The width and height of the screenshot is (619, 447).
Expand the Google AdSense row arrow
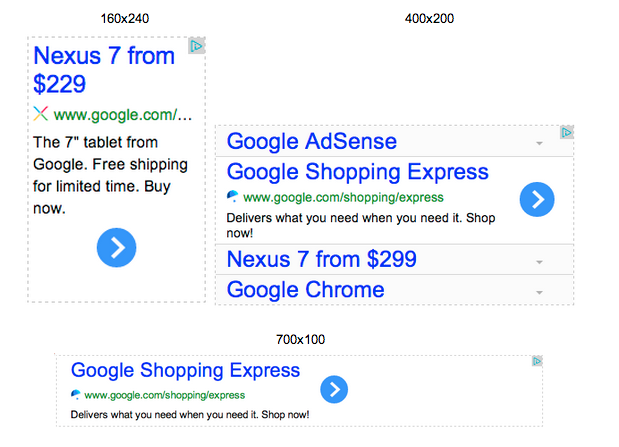point(539,143)
